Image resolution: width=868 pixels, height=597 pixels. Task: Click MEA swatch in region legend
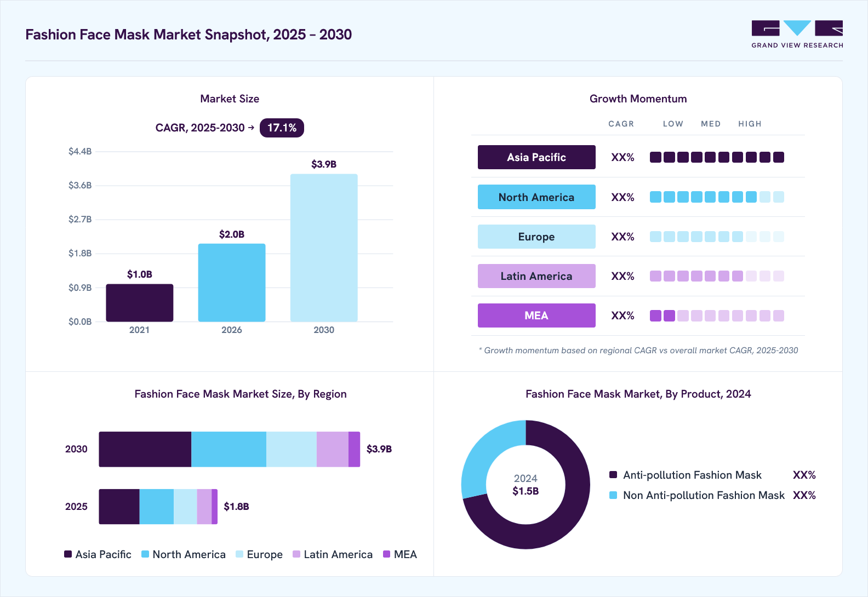[387, 554]
